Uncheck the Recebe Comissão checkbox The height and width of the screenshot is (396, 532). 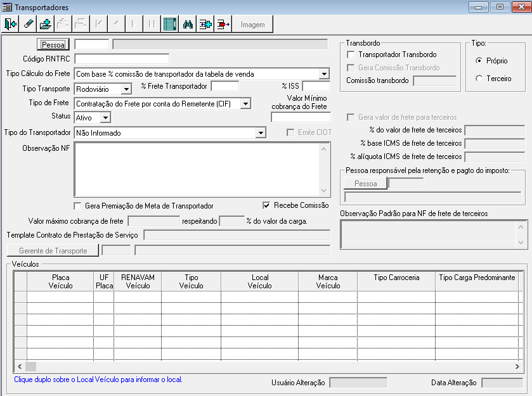[x=266, y=205]
